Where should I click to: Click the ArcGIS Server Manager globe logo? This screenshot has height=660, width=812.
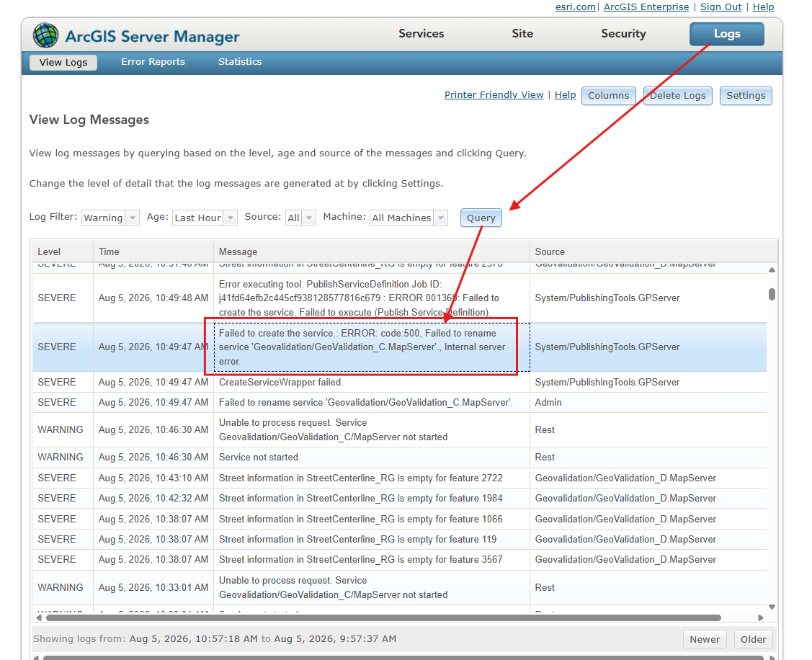pyautogui.click(x=45, y=36)
